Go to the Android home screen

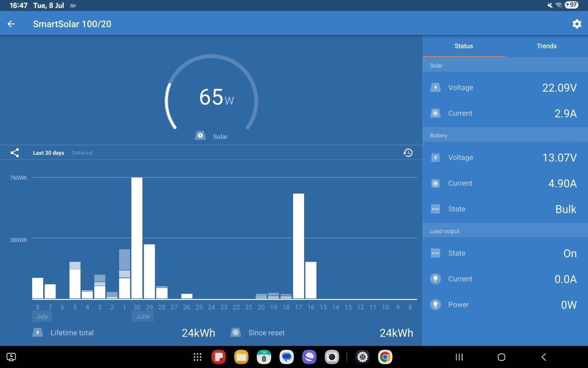coord(501,357)
